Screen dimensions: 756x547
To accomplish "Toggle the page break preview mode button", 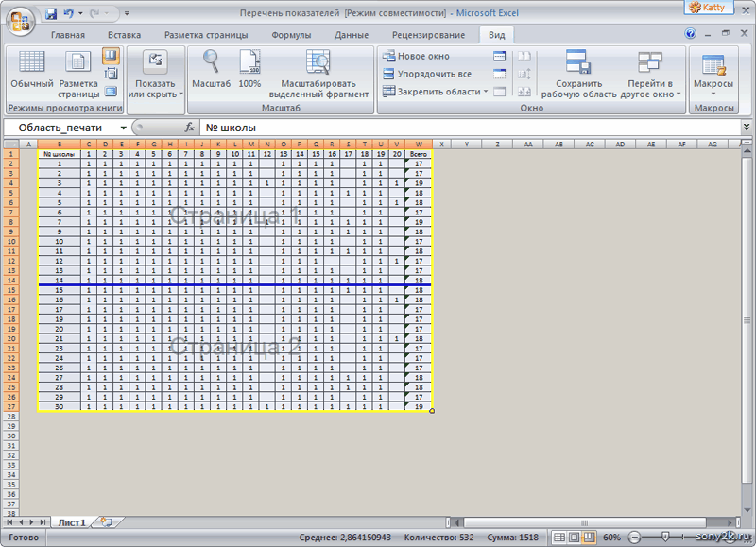I will tap(111, 57).
